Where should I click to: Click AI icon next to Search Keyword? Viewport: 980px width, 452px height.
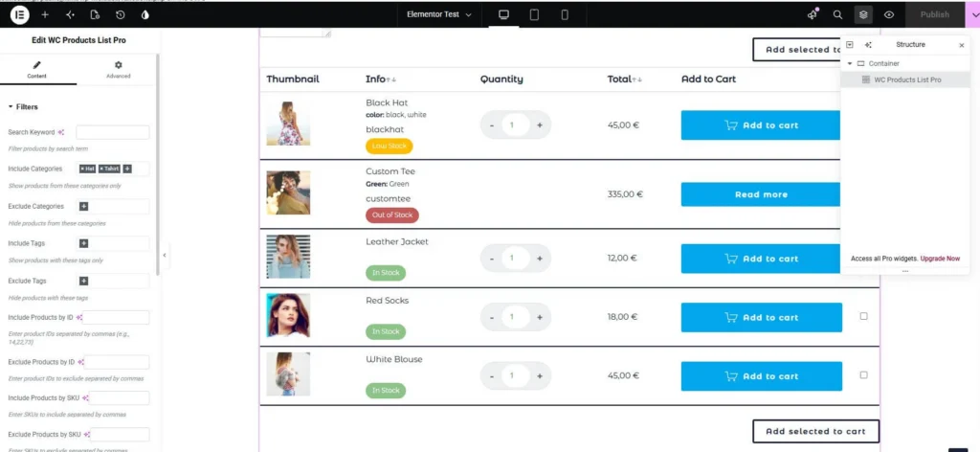pyautogui.click(x=60, y=132)
